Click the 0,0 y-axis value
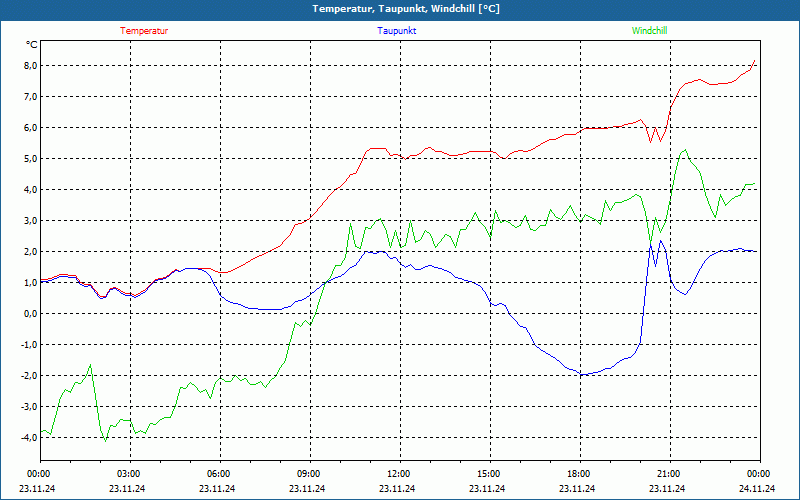800x500 pixels. [31, 314]
